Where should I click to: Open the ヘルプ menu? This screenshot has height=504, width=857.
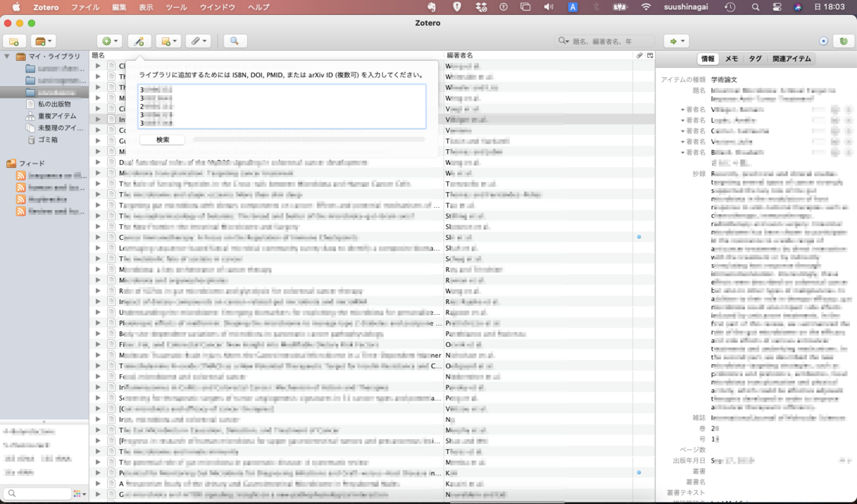coord(259,7)
